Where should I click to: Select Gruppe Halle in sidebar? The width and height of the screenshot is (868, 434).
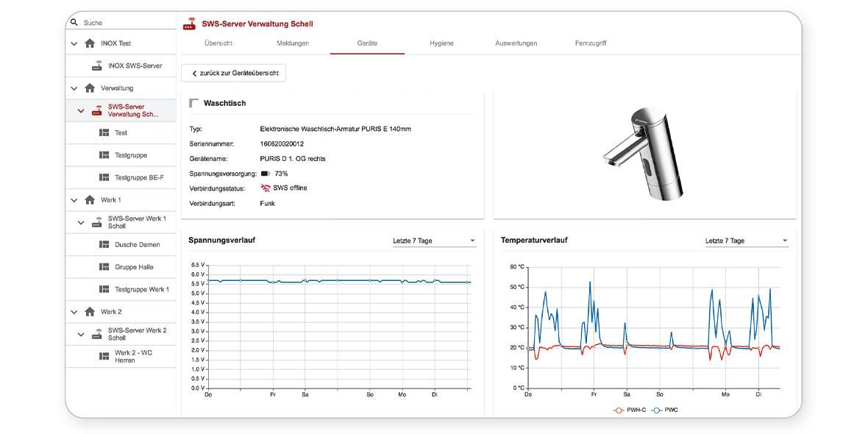(x=134, y=267)
